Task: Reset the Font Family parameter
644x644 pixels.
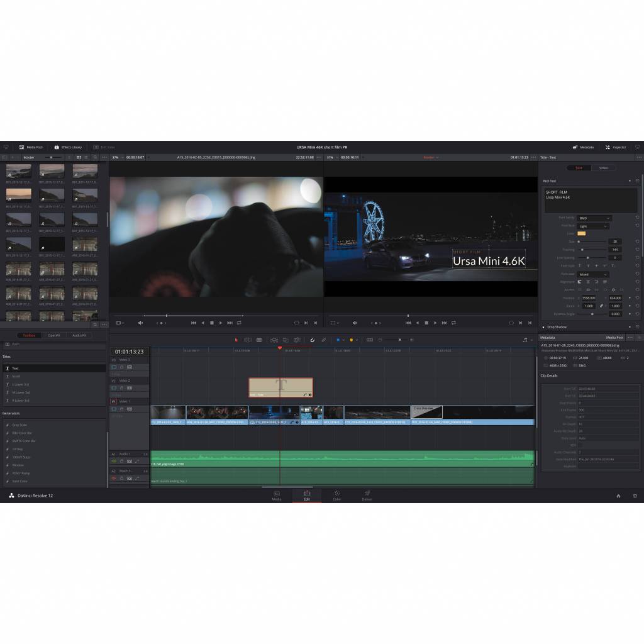Action: pyautogui.click(x=637, y=218)
